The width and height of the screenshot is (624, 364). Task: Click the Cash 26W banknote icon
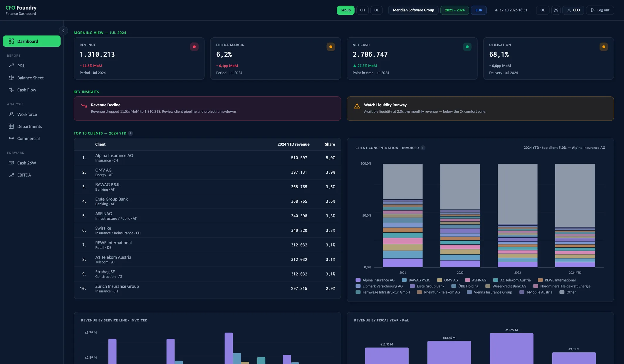point(11,163)
